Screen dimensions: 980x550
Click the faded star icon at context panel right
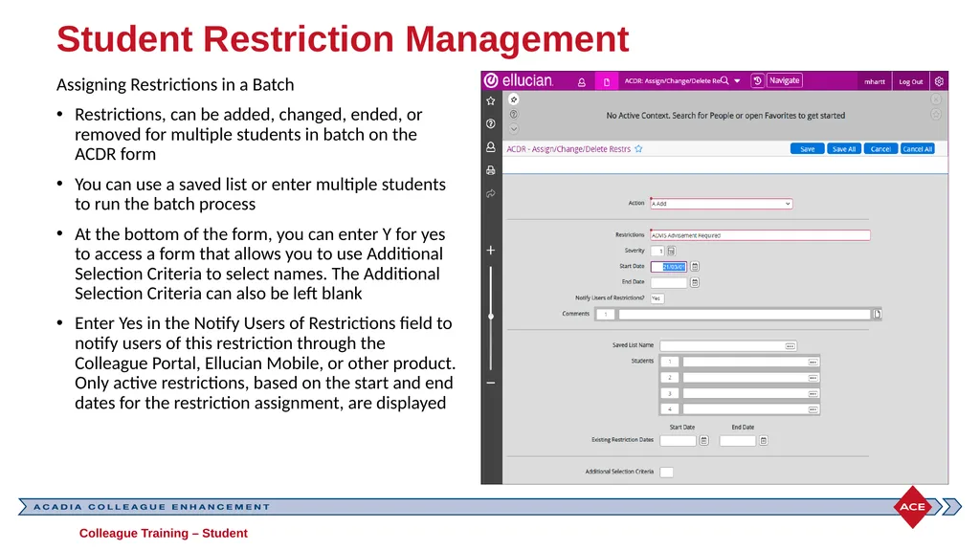coord(936,115)
